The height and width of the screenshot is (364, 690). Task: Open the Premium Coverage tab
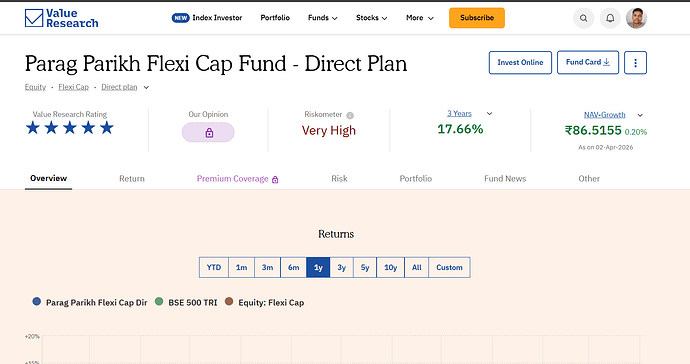(x=232, y=179)
